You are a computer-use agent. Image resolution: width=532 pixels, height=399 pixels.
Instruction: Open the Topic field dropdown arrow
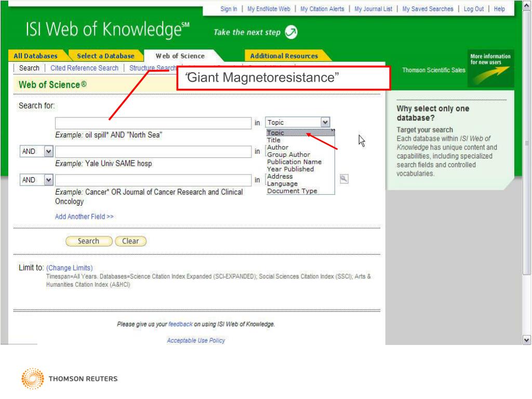click(325, 122)
